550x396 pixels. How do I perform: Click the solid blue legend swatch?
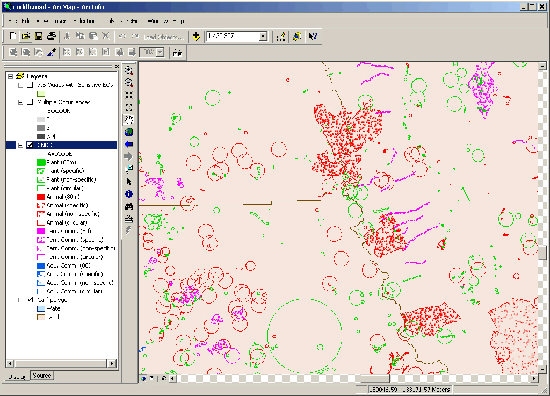point(41,266)
